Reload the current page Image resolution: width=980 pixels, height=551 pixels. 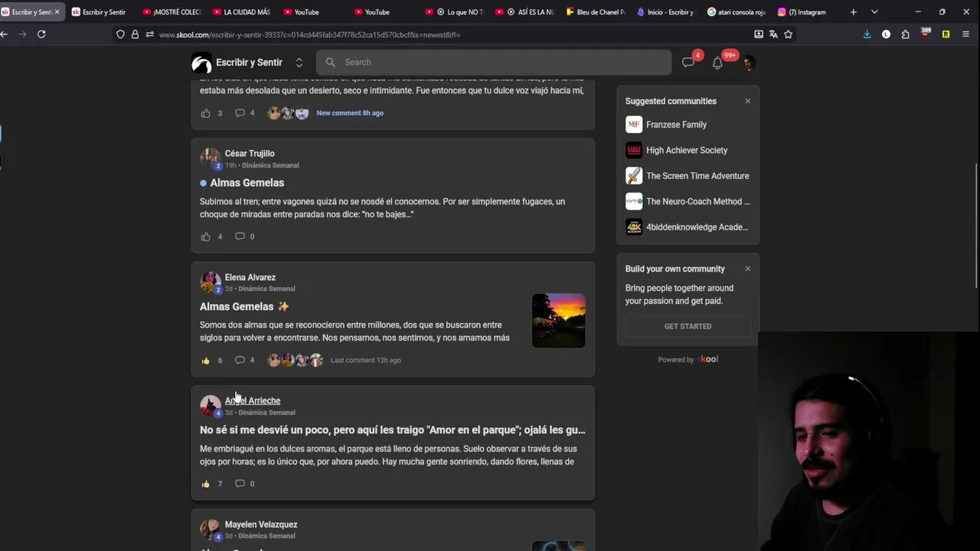pos(41,34)
